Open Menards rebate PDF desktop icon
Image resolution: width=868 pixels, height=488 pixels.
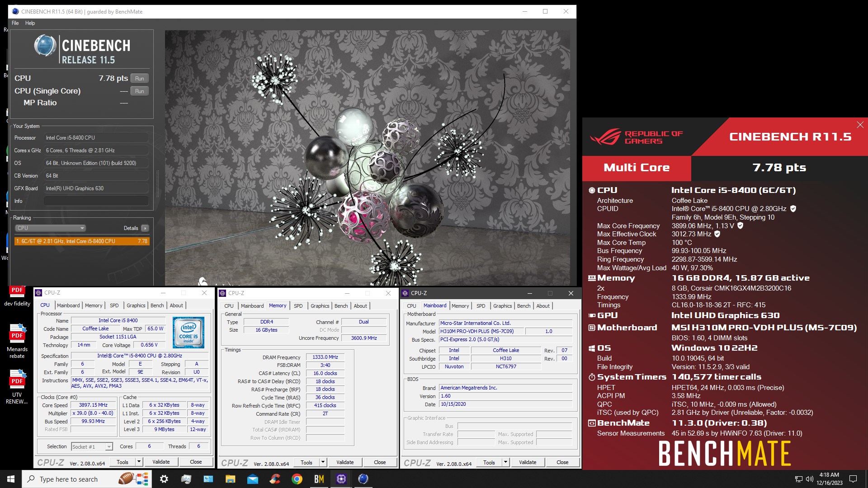click(17, 341)
